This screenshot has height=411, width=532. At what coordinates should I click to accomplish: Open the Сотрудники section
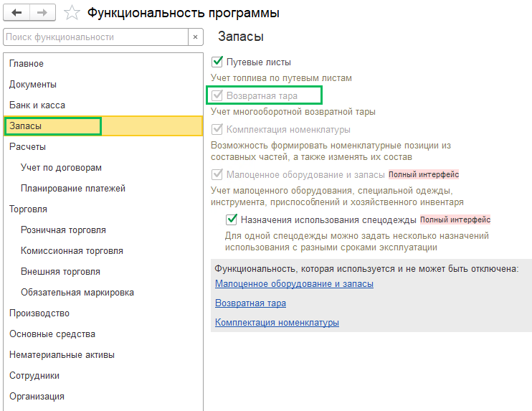point(103,375)
